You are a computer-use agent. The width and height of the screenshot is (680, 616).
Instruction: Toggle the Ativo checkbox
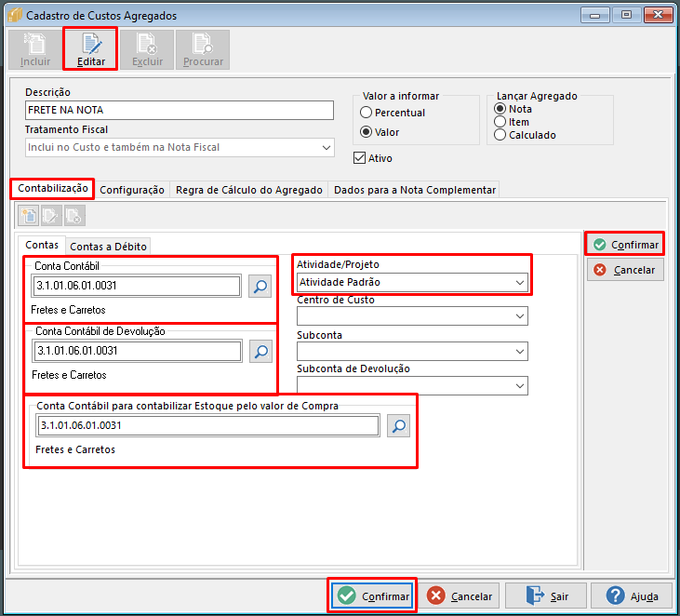tap(359, 158)
